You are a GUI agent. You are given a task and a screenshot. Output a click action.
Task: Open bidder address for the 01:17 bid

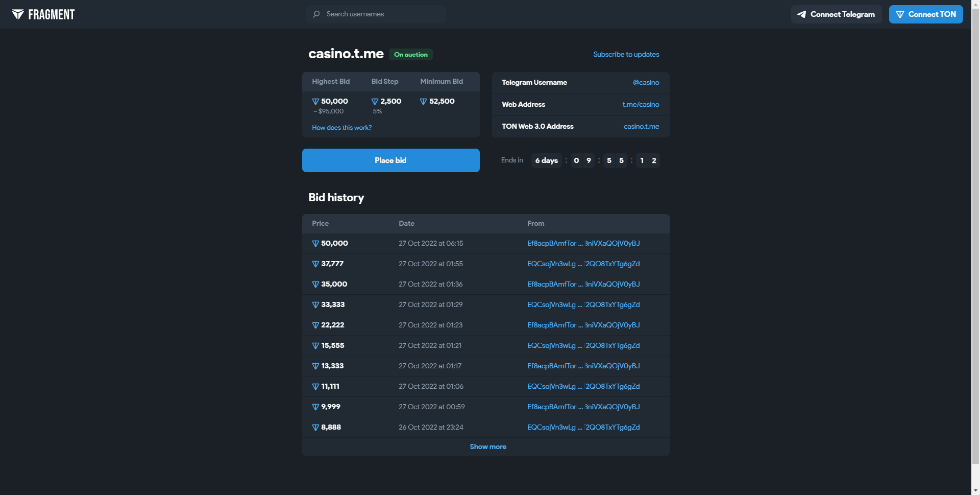click(x=583, y=366)
